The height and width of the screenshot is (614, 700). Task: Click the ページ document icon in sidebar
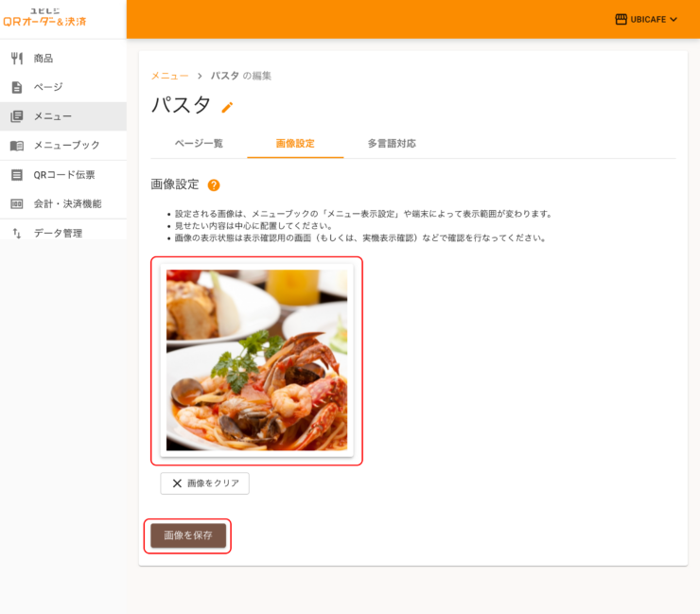point(17,87)
